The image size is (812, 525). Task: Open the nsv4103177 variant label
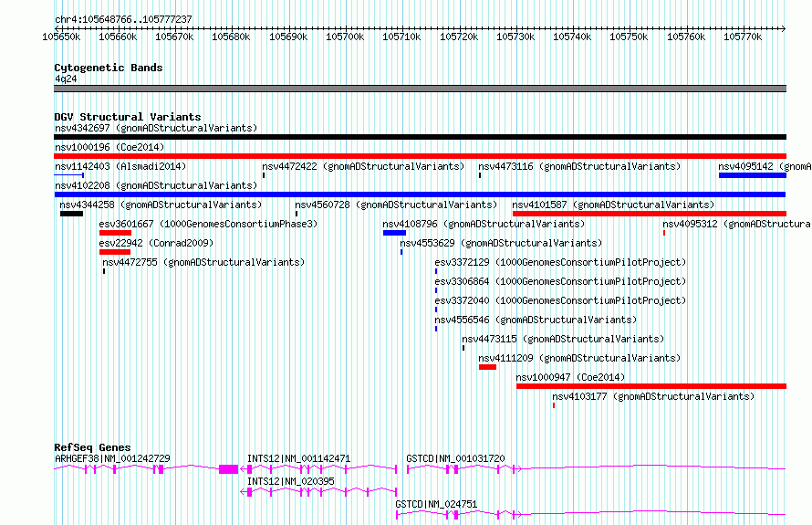(x=653, y=396)
